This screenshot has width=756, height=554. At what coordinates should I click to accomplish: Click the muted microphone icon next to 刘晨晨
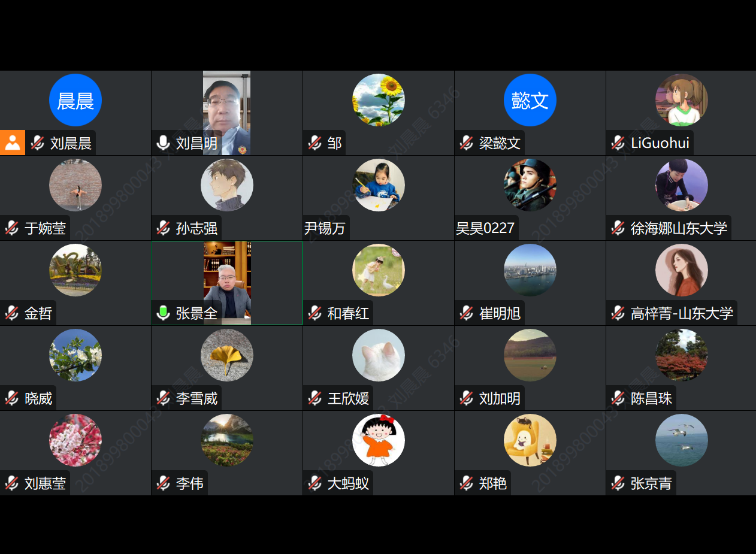coord(38,143)
